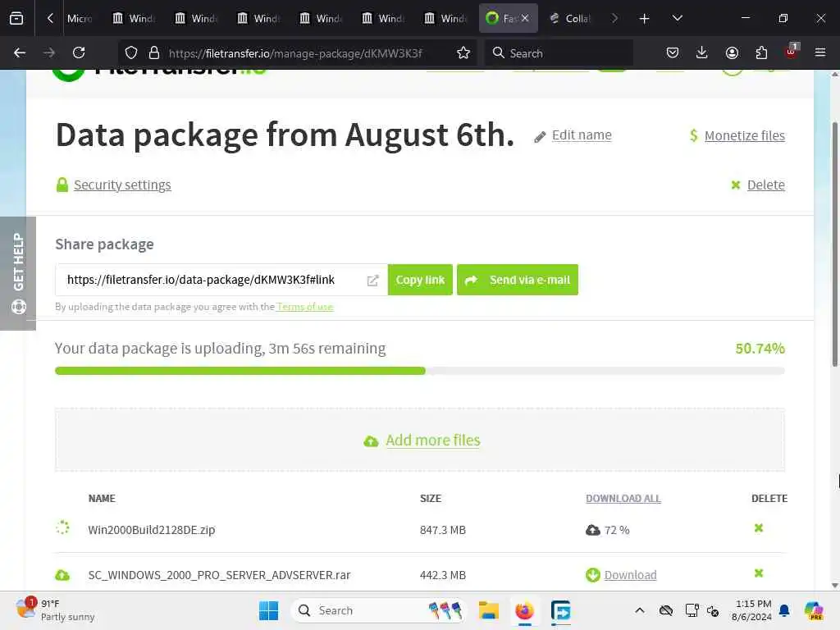The width and height of the screenshot is (840, 630).
Task: Delete the whole data package
Action: point(765,185)
